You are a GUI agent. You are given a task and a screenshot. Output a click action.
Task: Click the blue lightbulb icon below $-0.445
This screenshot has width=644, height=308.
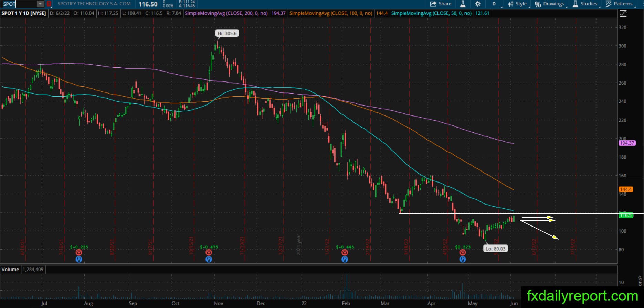(345, 260)
